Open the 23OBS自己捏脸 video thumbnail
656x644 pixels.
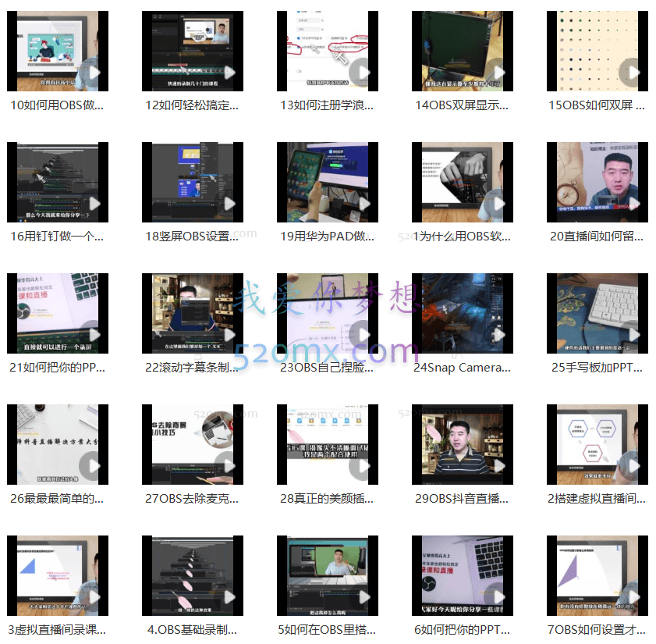coord(327,313)
